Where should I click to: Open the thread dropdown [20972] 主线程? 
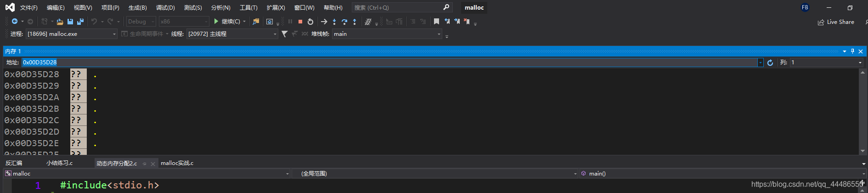pos(232,34)
